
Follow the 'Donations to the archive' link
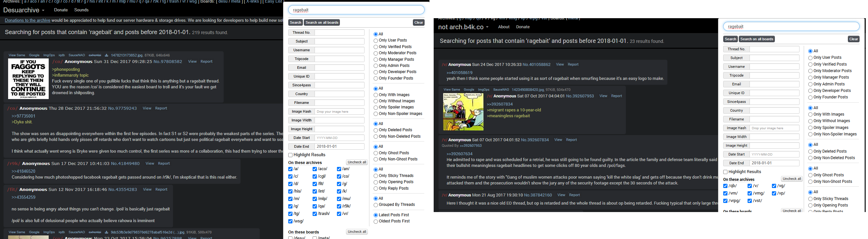pos(27,20)
